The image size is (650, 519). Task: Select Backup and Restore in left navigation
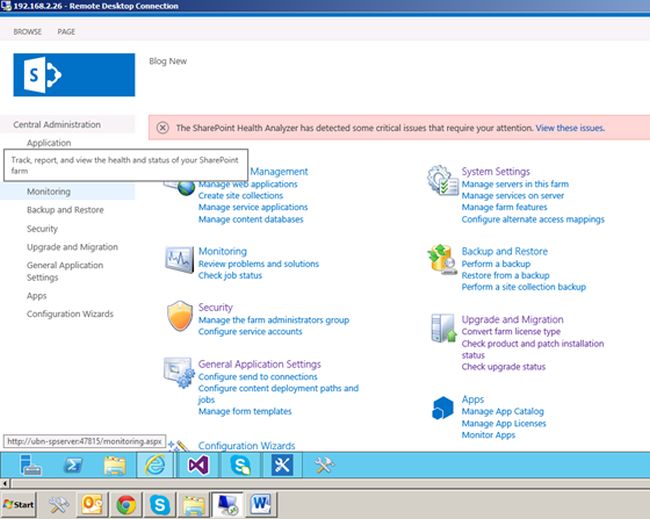pos(65,210)
